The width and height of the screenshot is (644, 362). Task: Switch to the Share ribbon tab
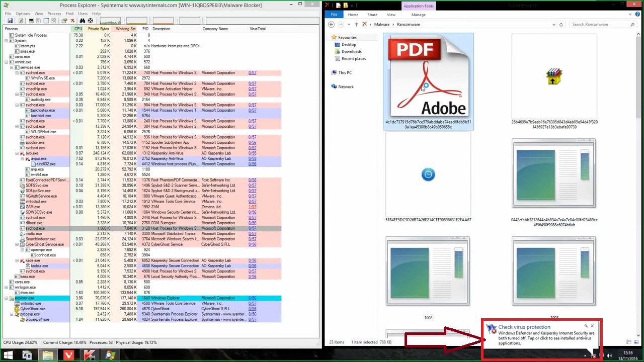[x=372, y=15]
